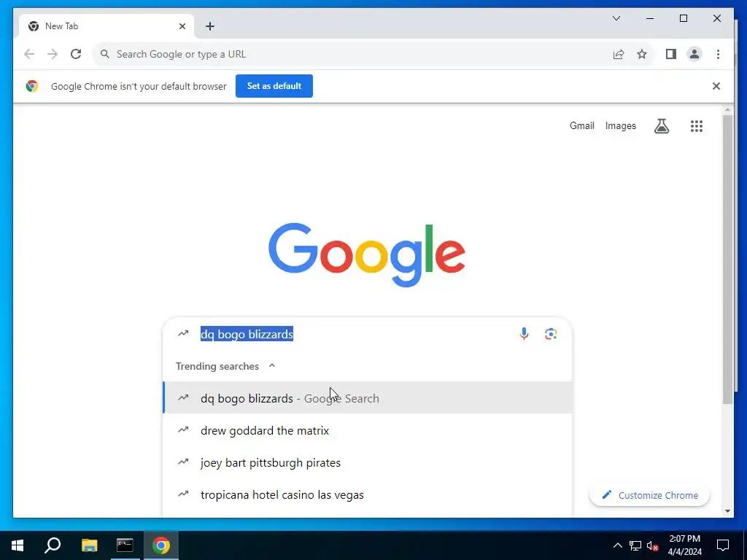Viewport: 747px width, 560px height.
Task: Click the scrollbar down arrow
Action: coord(727,511)
